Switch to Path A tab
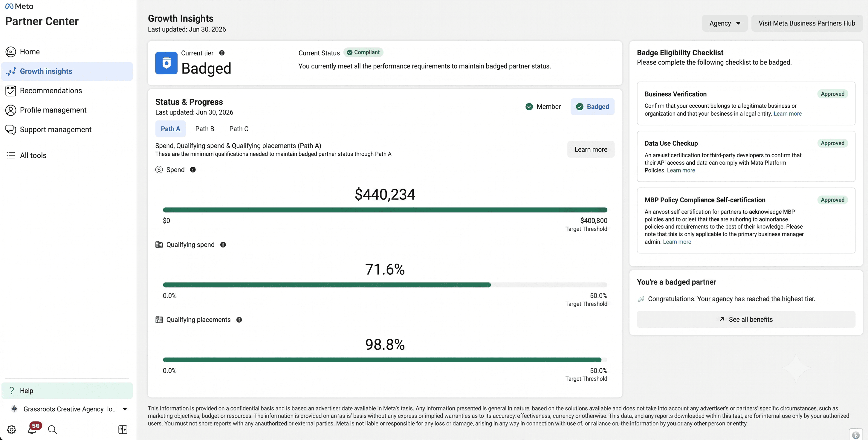This screenshot has height=440, width=868. coord(170,129)
